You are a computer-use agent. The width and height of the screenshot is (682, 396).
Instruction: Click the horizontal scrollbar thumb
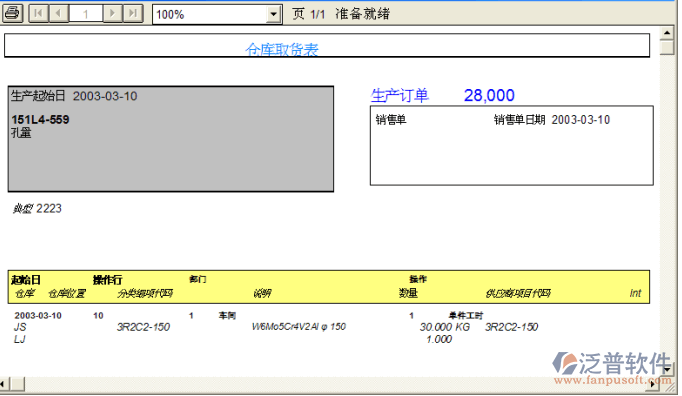[x=17, y=384]
